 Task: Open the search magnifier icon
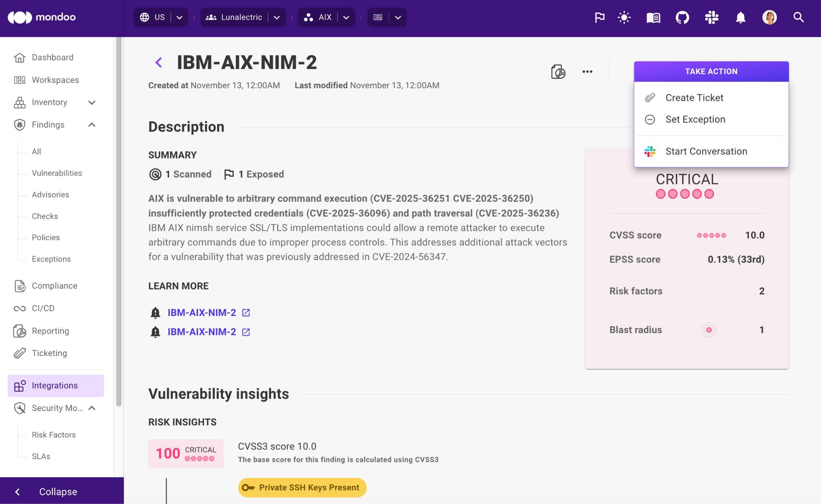click(799, 17)
